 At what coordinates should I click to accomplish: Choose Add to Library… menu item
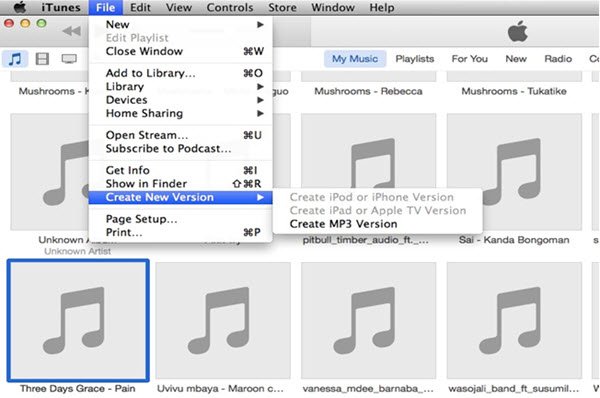pos(181,73)
